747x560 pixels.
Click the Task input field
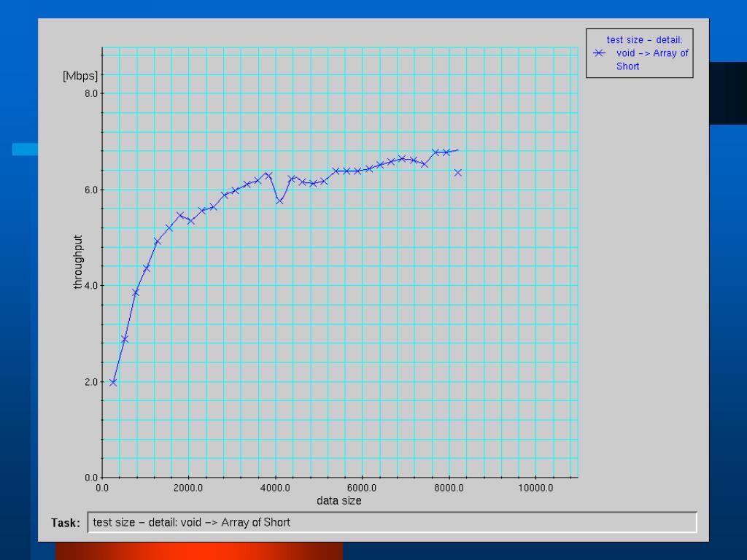pos(392,522)
